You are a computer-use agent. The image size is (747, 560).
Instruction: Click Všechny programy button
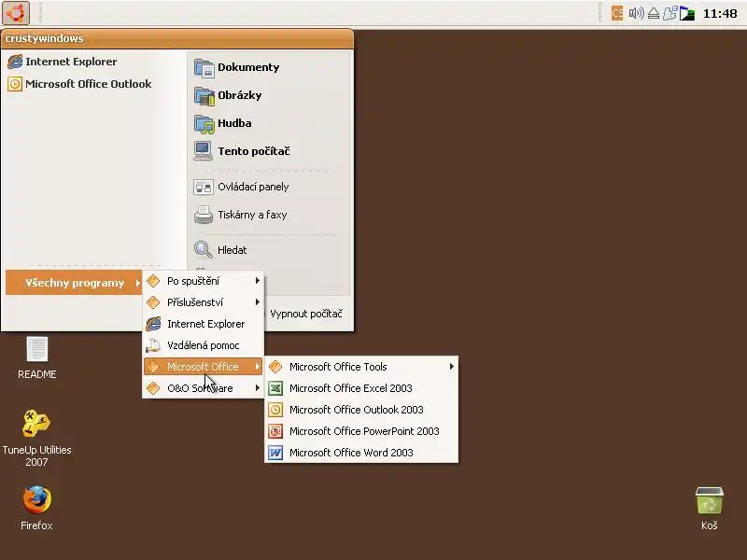[75, 283]
